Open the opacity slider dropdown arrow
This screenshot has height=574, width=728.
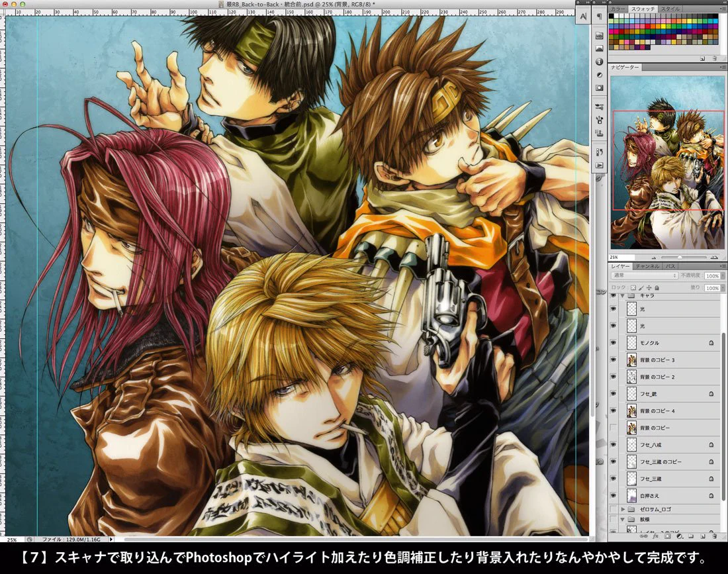click(722, 276)
